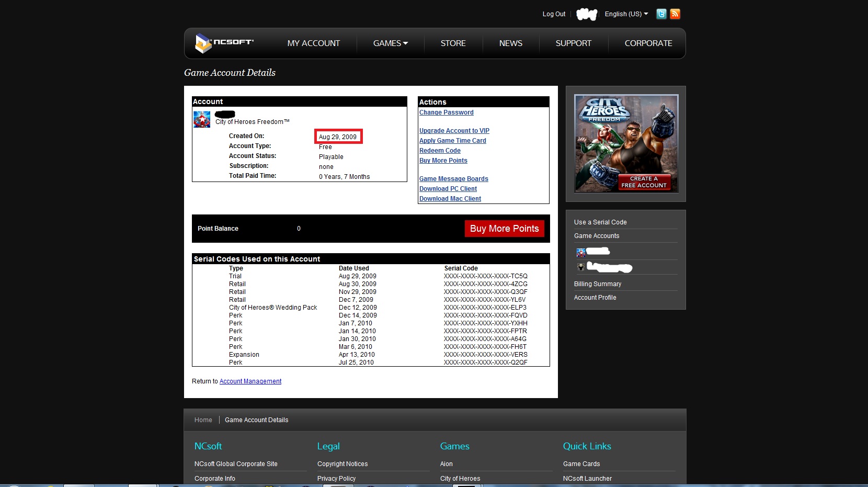Click the City of Heroes icon in Account panel
The height and width of the screenshot is (487, 868).
(x=202, y=119)
